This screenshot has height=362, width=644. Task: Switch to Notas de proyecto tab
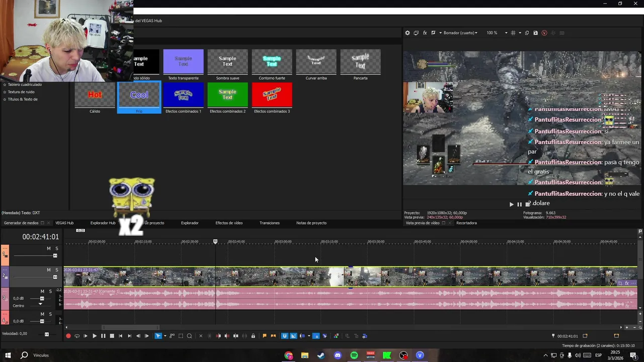(311, 223)
